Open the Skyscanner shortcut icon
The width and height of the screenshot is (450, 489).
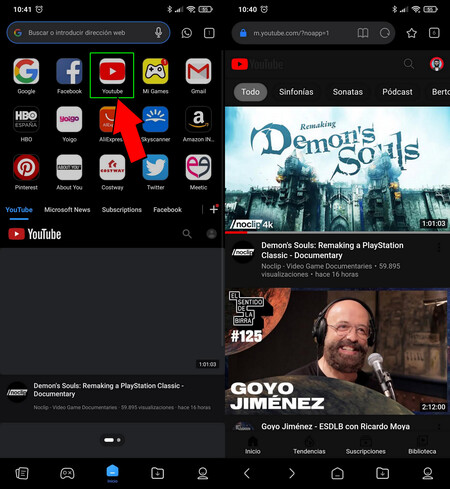pyautogui.click(x=155, y=119)
